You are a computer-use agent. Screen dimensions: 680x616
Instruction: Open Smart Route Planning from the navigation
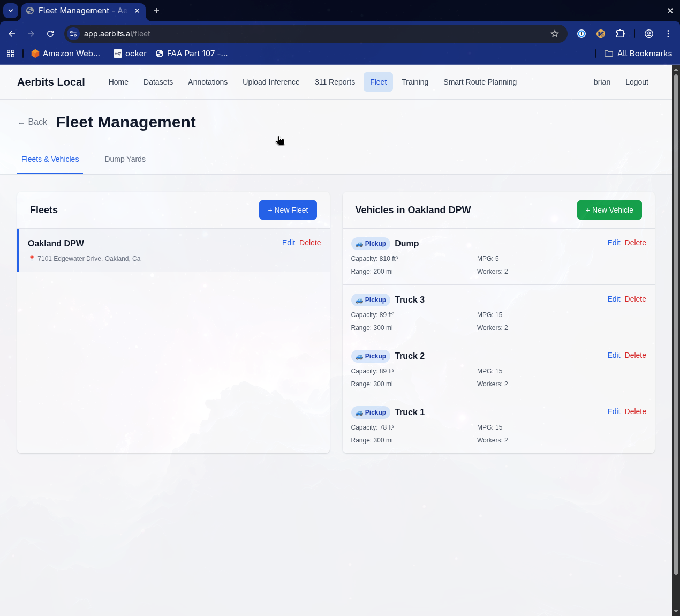click(x=480, y=82)
